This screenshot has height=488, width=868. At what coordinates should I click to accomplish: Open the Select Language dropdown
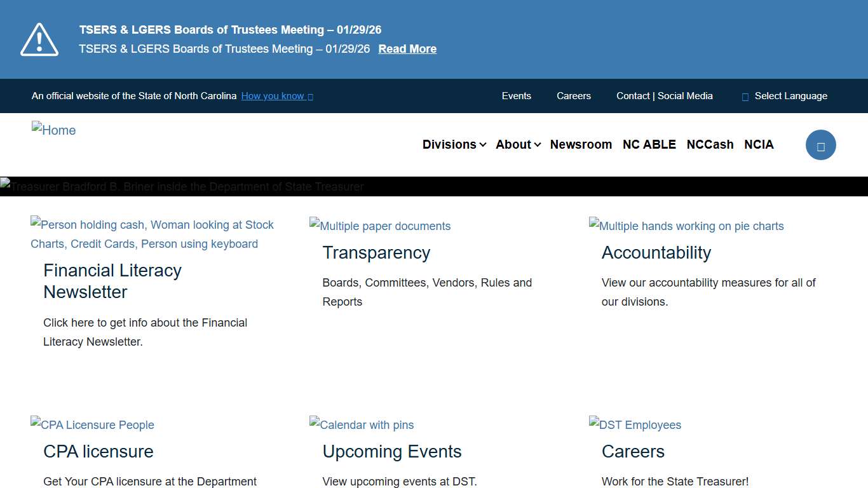[x=791, y=96]
